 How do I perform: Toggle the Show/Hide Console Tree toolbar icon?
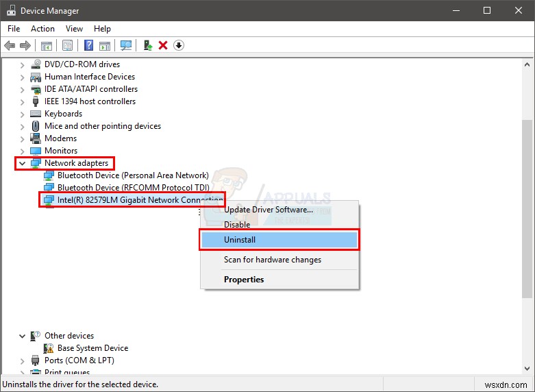click(x=47, y=45)
